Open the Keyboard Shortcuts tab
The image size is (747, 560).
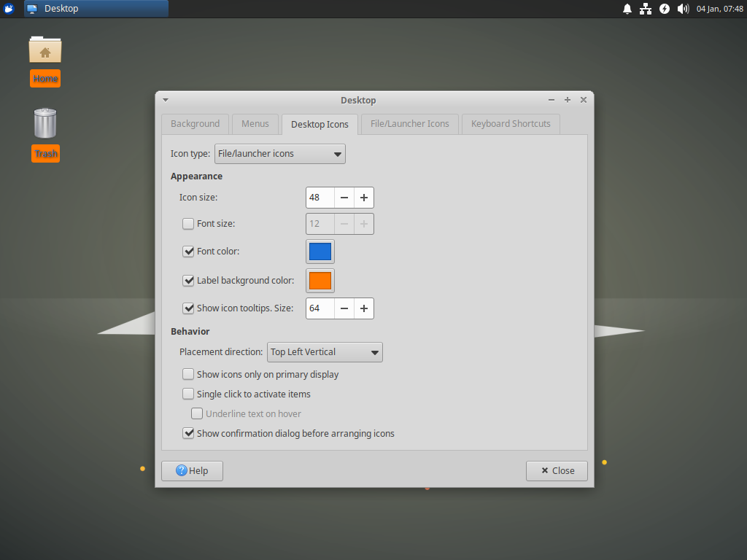point(510,123)
